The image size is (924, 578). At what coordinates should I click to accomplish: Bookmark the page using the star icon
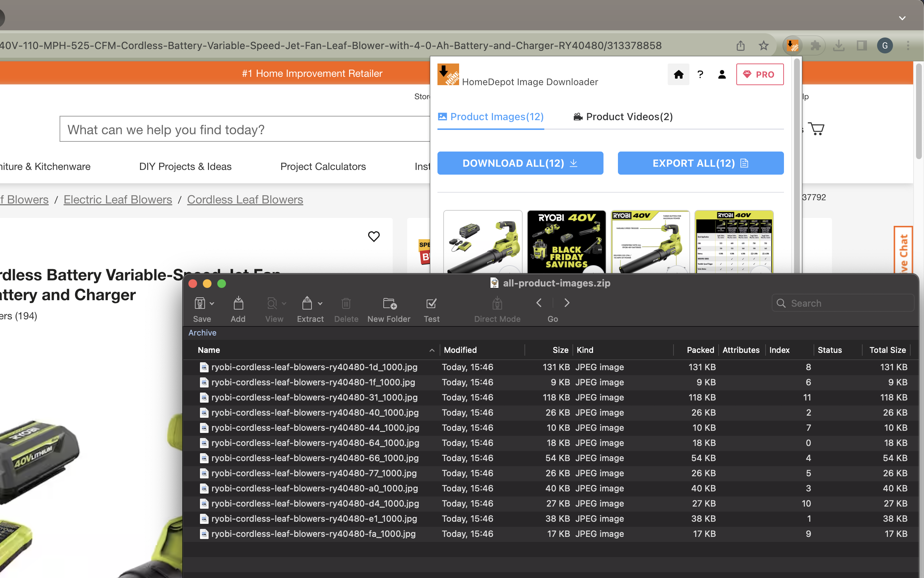coord(763,45)
